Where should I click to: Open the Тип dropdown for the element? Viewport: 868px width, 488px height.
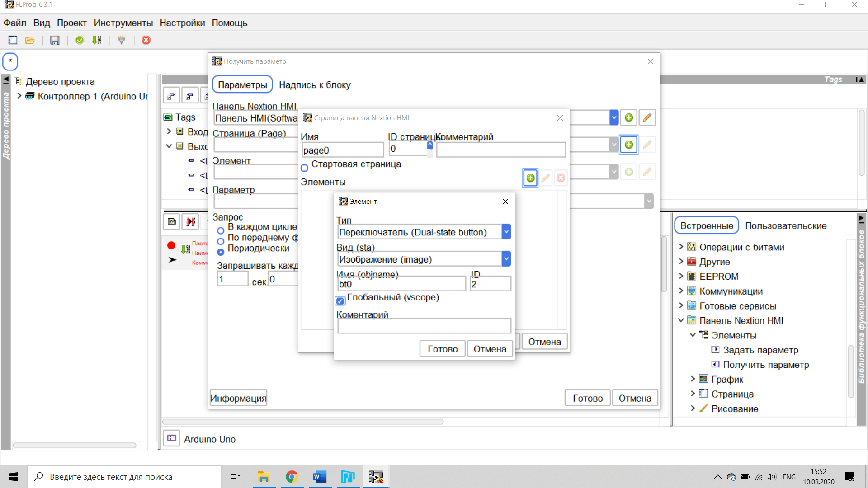point(506,232)
